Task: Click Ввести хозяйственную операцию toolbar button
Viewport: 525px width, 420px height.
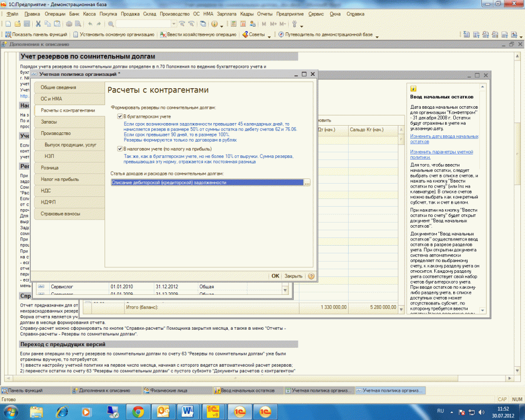Action: tap(198, 35)
